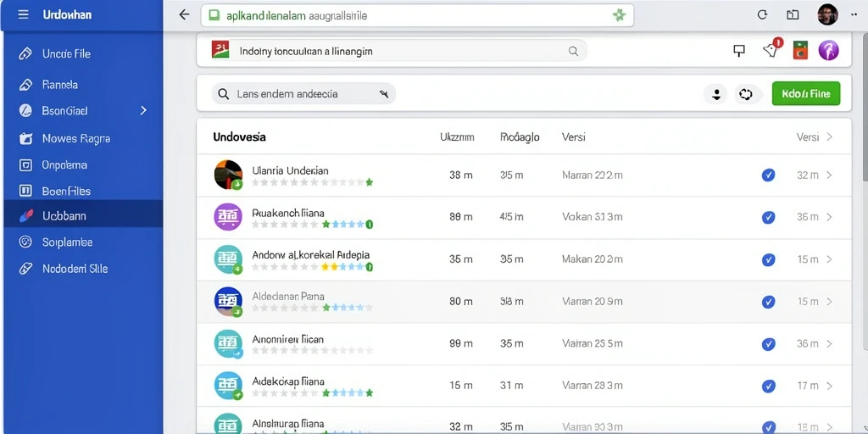Image resolution: width=868 pixels, height=434 pixels.
Task: Open notifications bell with red badge
Action: pos(771,50)
